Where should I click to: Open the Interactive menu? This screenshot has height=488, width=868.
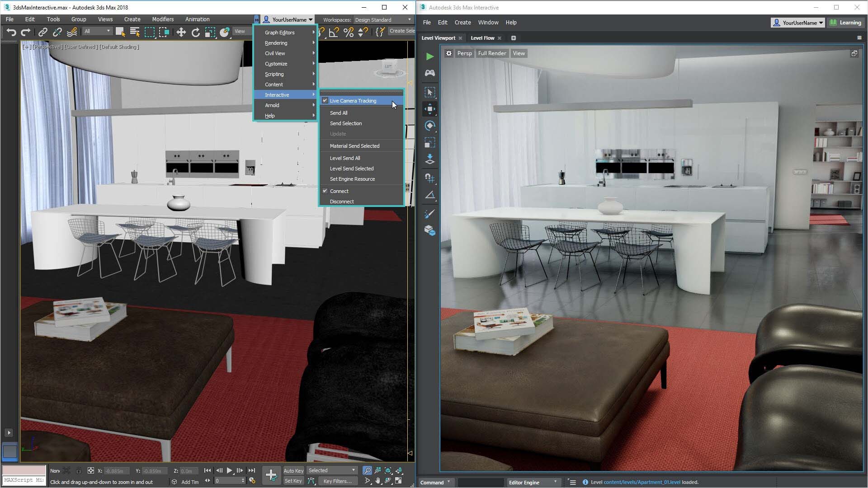tap(277, 95)
